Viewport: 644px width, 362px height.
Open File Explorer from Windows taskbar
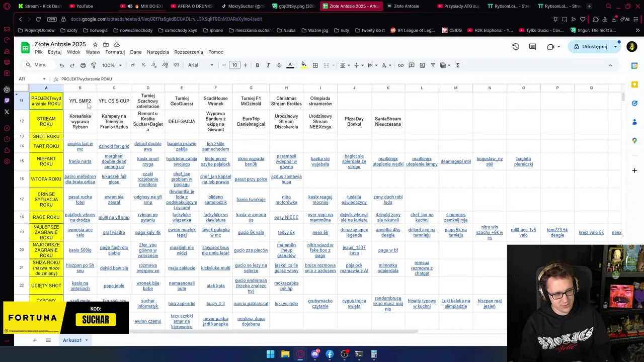pos(285,354)
